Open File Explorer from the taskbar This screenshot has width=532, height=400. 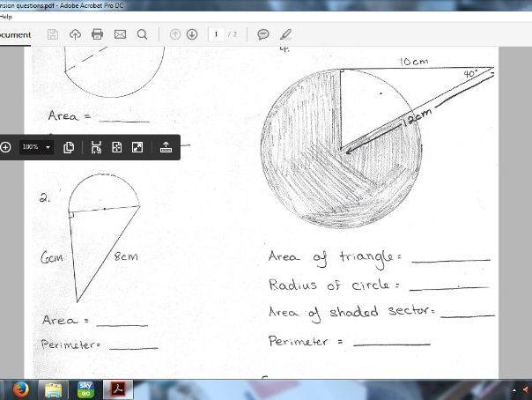(x=53, y=389)
